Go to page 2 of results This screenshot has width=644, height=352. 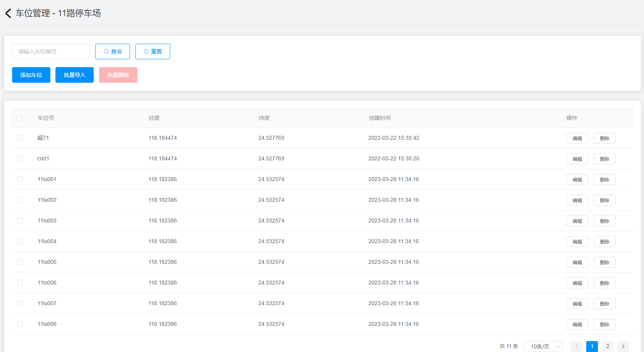click(607, 346)
